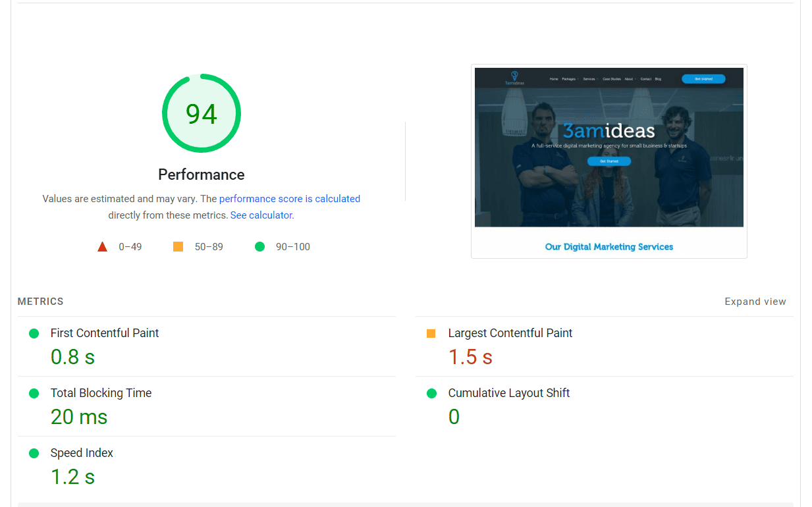Select the Total Blocking Time metric label

tap(101, 393)
